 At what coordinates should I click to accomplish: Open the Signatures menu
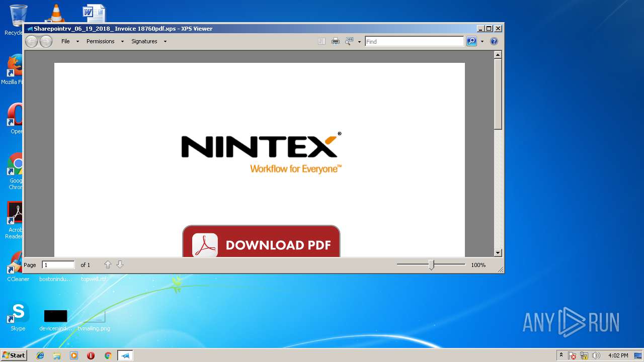(144, 41)
